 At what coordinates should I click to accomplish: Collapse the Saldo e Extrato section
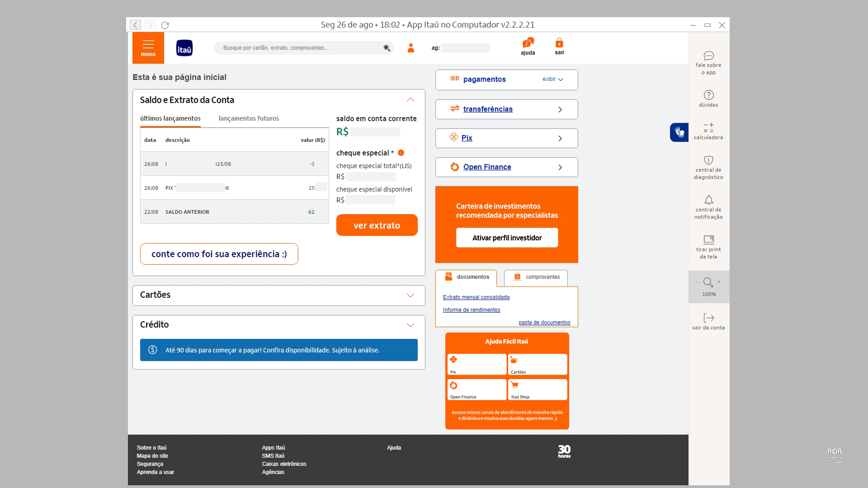tap(410, 100)
